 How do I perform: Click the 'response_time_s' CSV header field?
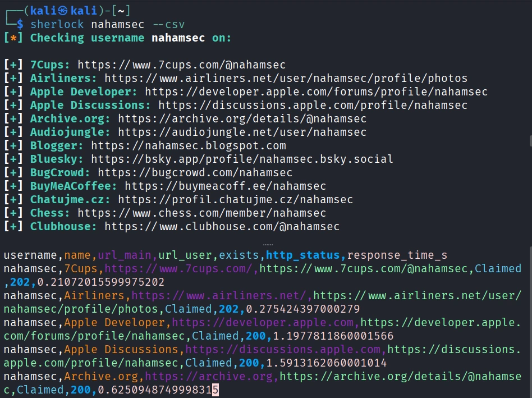coord(397,255)
